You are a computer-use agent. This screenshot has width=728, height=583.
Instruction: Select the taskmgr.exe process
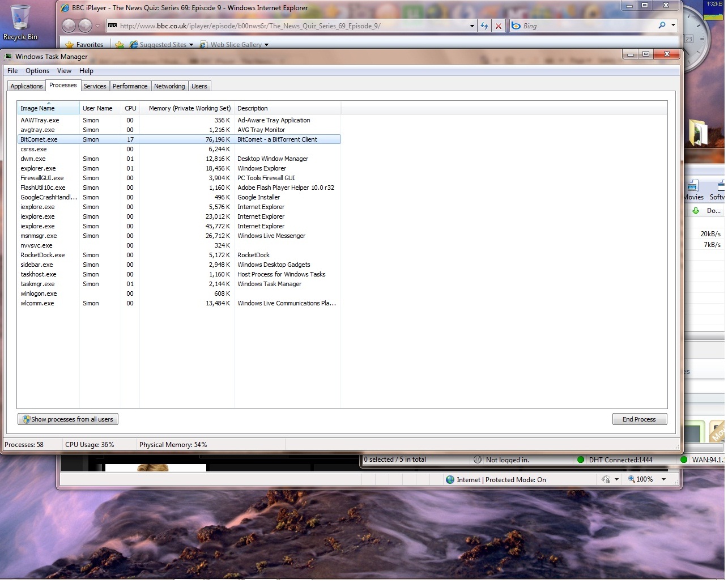pyautogui.click(x=179, y=284)
